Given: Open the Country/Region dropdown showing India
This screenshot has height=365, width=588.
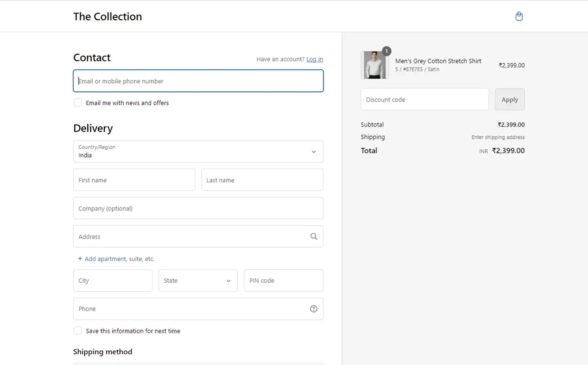Looking at the screenshot, I should [x=198, y=151].
